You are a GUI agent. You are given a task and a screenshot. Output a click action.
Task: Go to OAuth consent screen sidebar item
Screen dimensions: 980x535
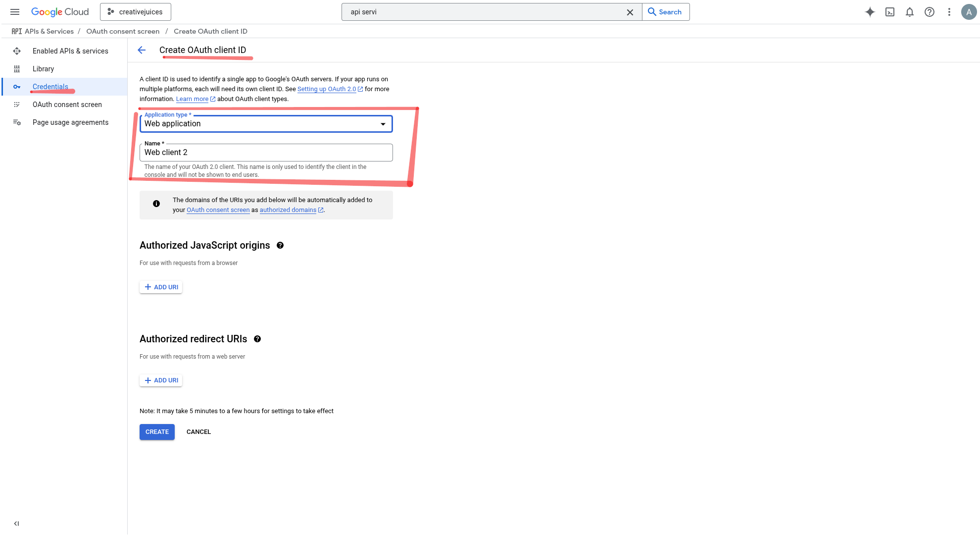[x=67, y=105]
